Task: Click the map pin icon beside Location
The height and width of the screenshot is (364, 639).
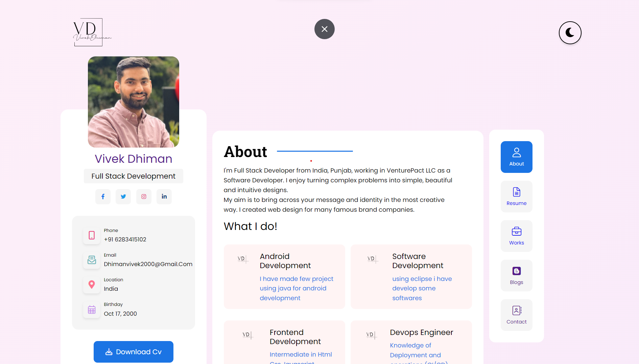Action: click(x=92, y=285)
